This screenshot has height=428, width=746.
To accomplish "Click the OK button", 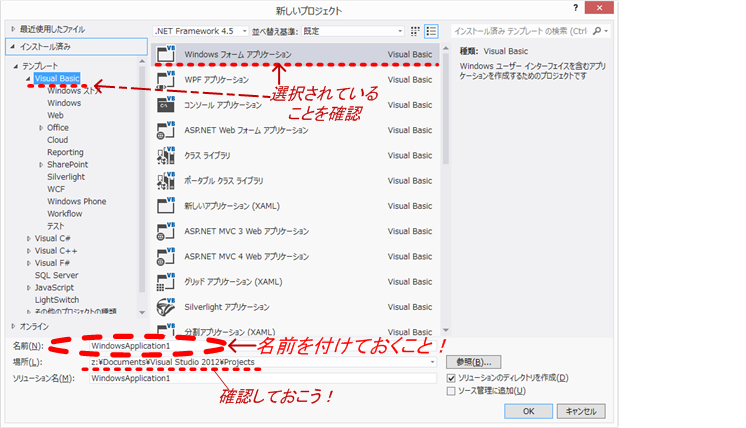I will [x=529, y=411].
